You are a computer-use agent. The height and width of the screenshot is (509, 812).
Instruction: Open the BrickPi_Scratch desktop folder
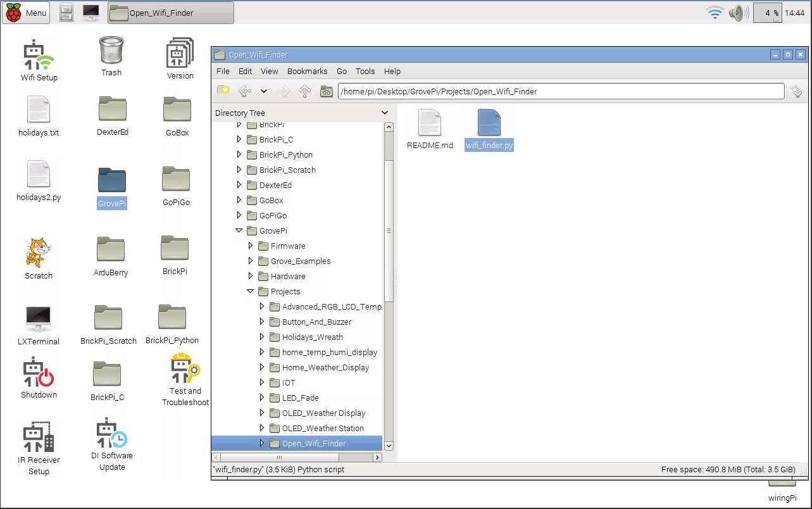(x=108, y=325)
